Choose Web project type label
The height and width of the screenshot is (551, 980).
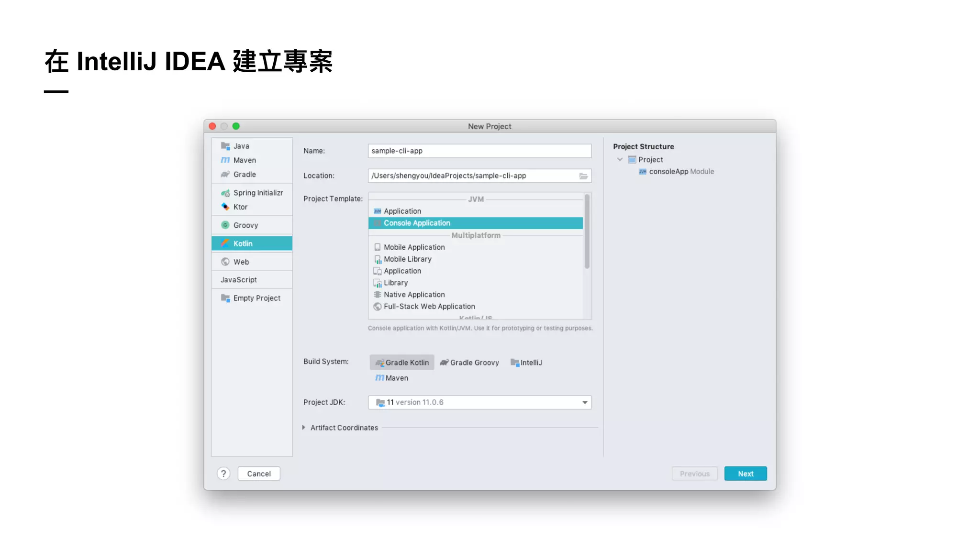coord(241,262)
